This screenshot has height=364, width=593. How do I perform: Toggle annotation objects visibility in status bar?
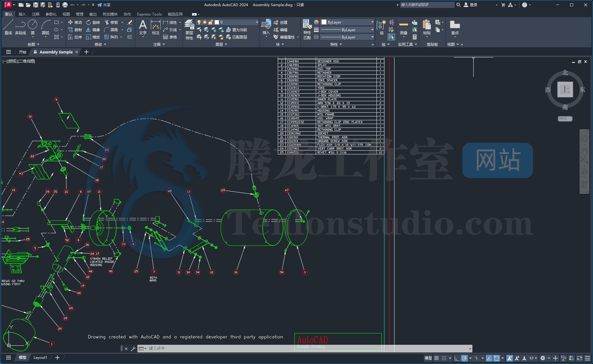509,358
